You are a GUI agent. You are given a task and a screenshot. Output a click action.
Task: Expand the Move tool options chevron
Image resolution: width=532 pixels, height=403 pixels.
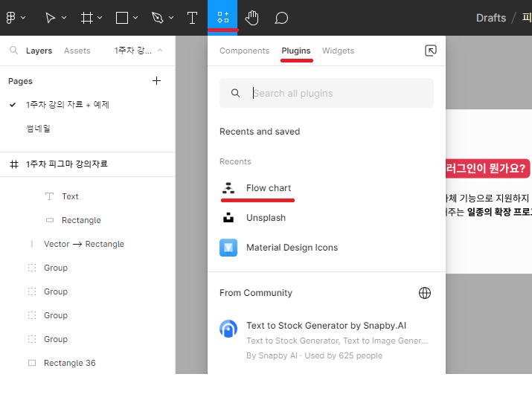(64, 18)
